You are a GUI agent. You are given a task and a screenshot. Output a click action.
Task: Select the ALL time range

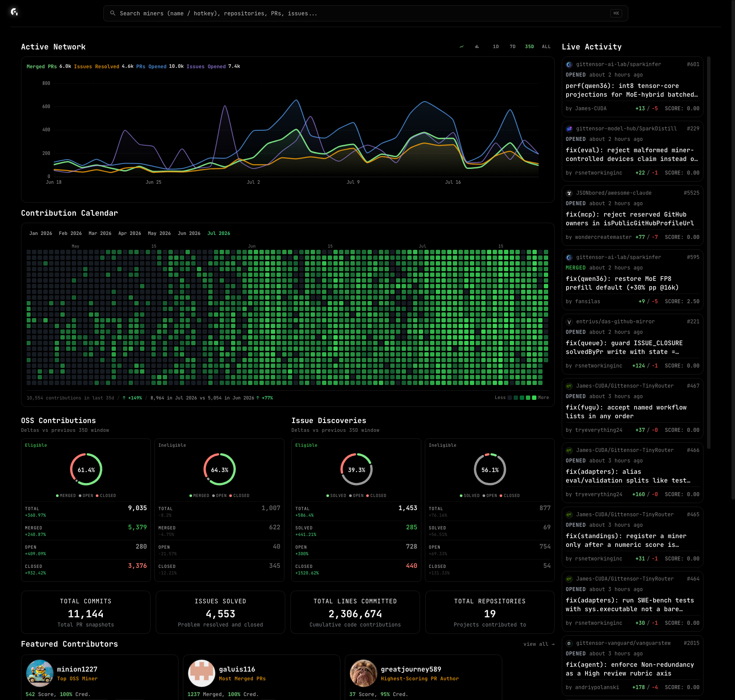[x=546, y=46]
